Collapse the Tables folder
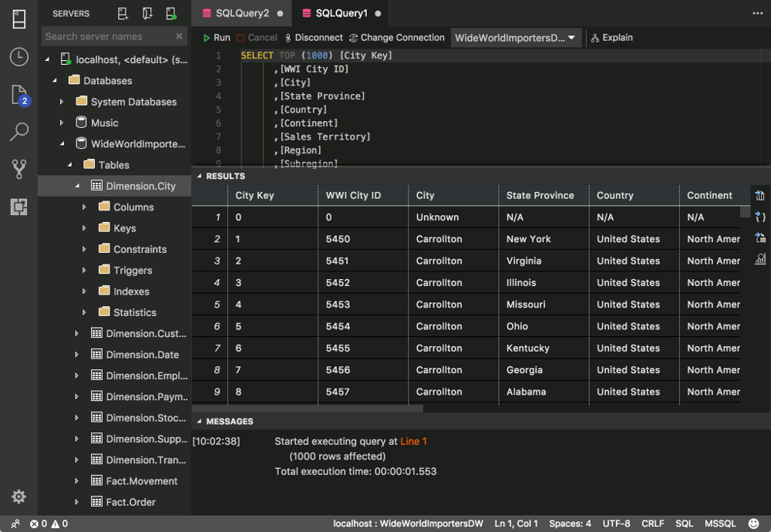The height and width of the screenshot is (532, 771). click(x=70, y=165)
